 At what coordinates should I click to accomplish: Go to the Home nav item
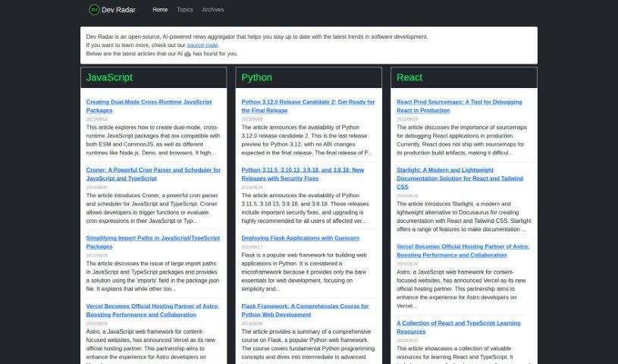(160, 10)
